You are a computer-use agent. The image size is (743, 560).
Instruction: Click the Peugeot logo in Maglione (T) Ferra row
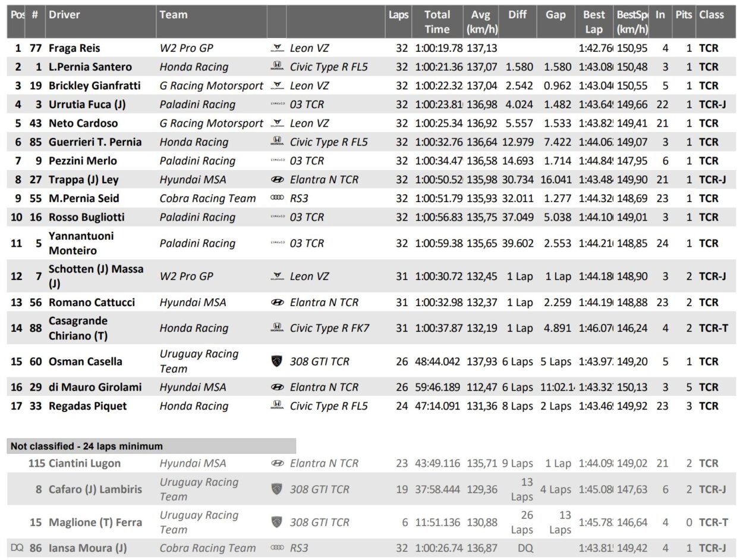(x=277, y=522)
